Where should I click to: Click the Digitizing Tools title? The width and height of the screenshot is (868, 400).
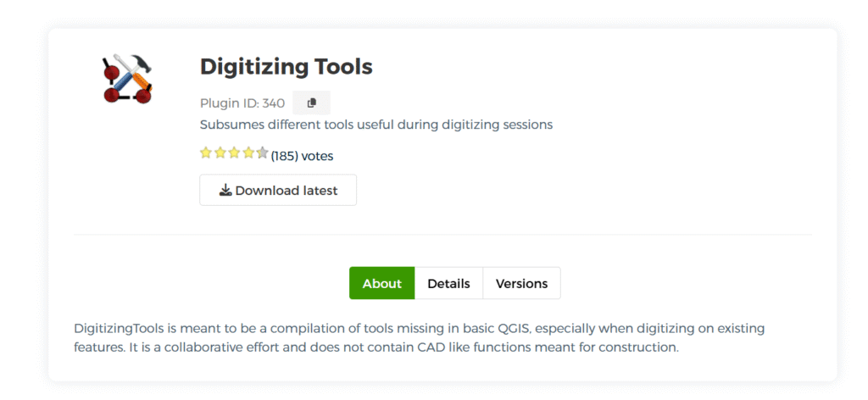[287, 67]
